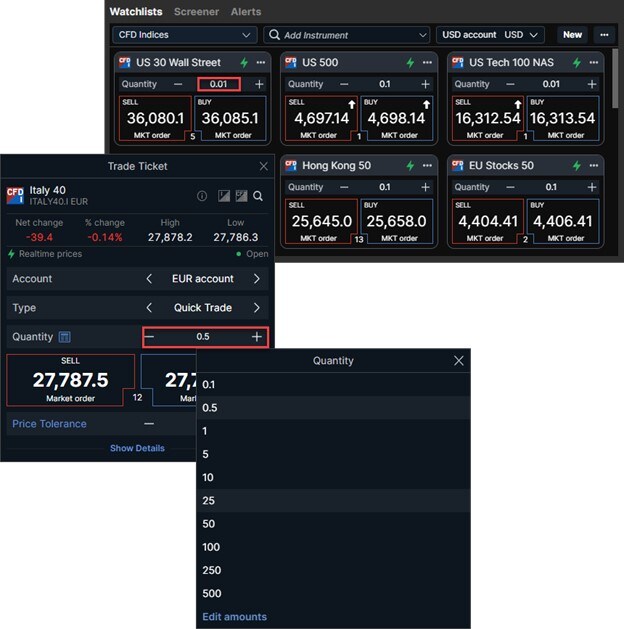Select quantity 0.1 from Quantity list

click(333, 385)
